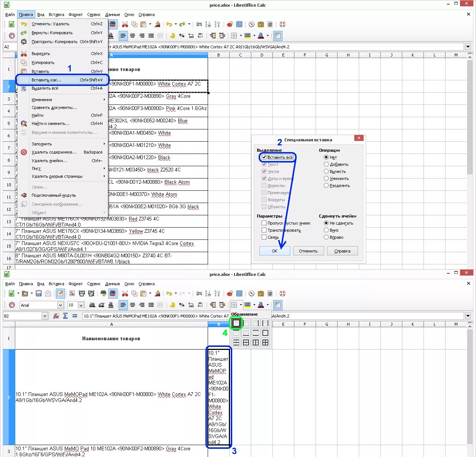Image resolution: width=476 pixels, height=457 pixels.
Task: Click background color swatch in lower window
Action: point(247,305)
